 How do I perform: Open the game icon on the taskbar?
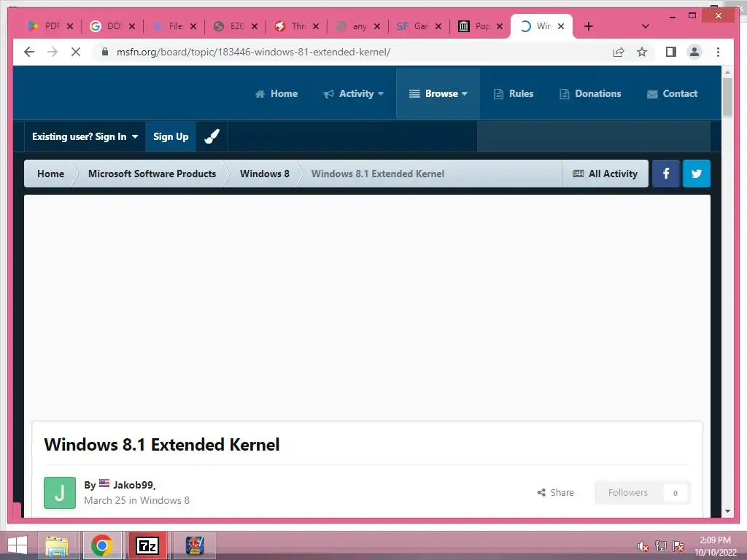click(x=194, y=545)
